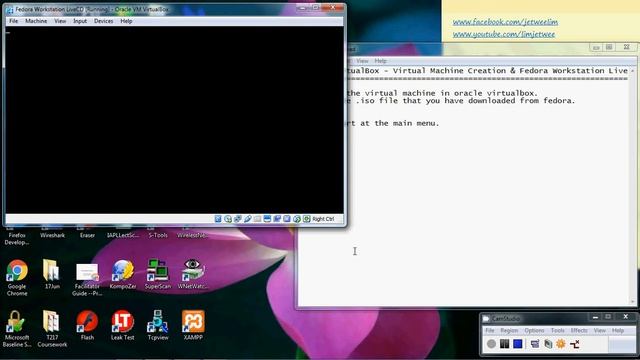
Task: Open the Tools menu in CamStudio
Action: (558, 331)
